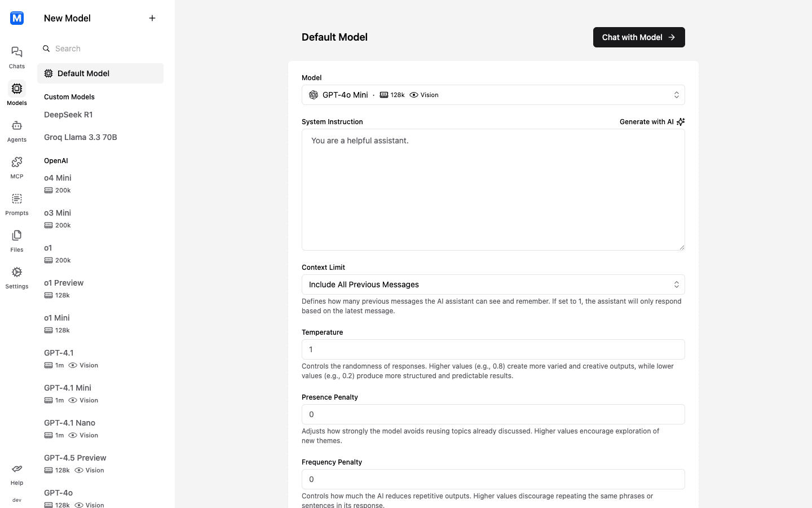Click the OpenAI logo in Model field
The width and height of the screenshot is (812, 508).
click(x=314, y=95)
